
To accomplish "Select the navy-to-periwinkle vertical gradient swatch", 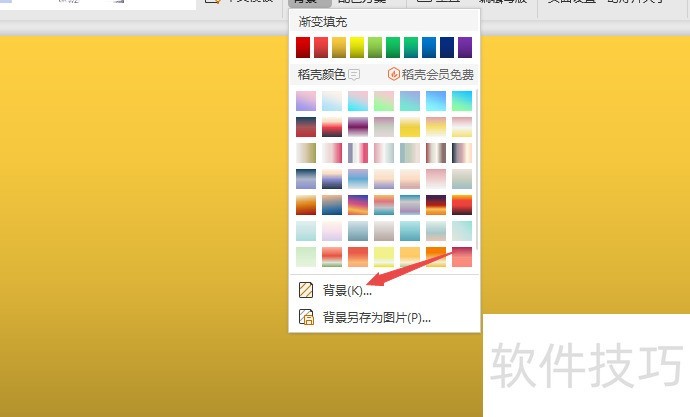I will tap(306, 179).
